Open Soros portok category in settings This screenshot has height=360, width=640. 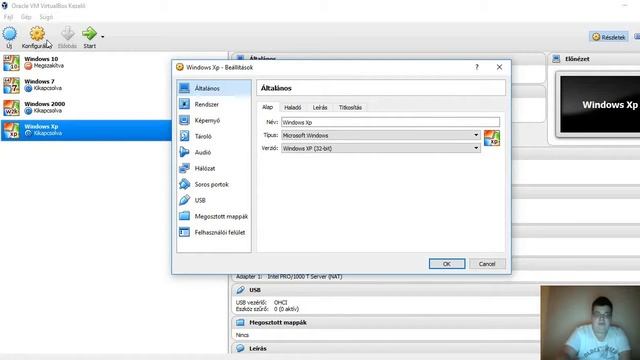tap(214, 184)
